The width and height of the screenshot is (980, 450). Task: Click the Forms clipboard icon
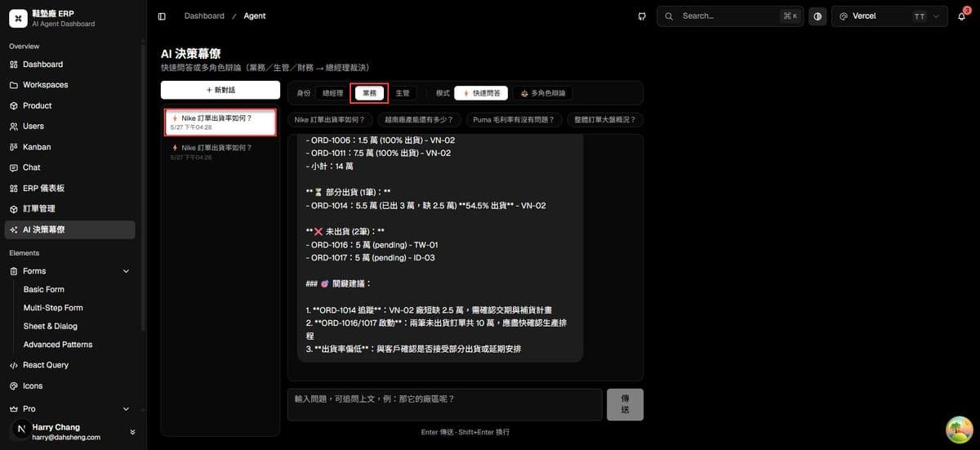coord(14,271)
